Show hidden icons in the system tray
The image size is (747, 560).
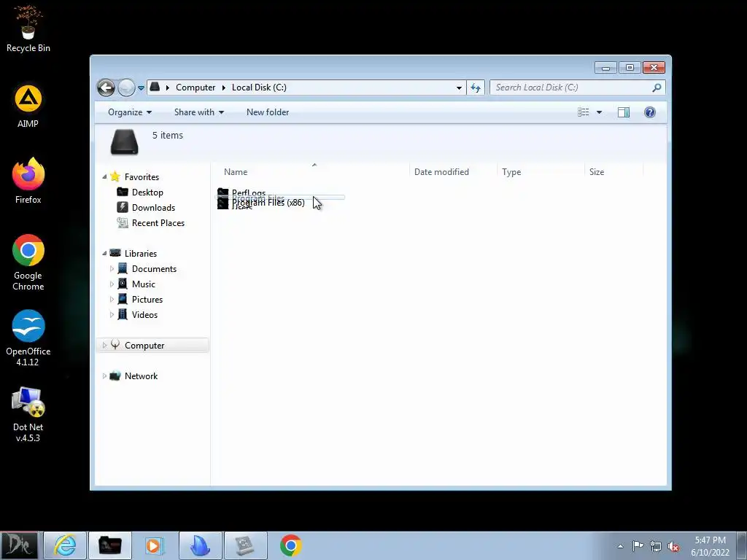point(620,546)
